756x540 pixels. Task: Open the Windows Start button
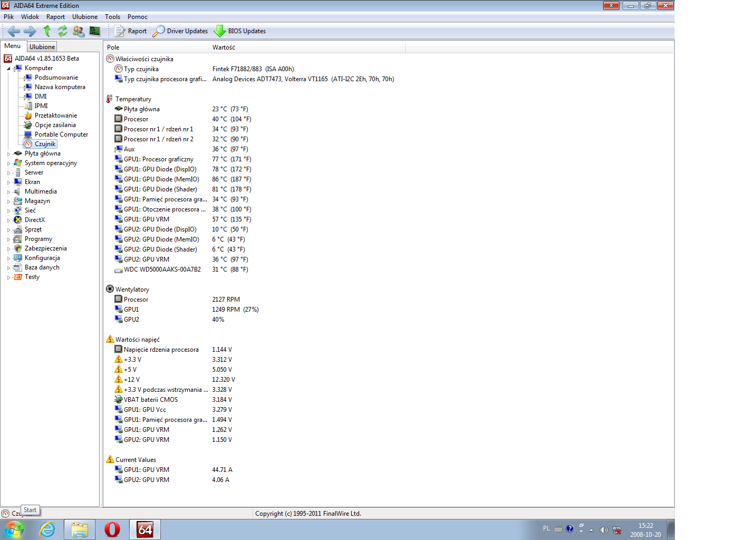click(x=14, y=529)
